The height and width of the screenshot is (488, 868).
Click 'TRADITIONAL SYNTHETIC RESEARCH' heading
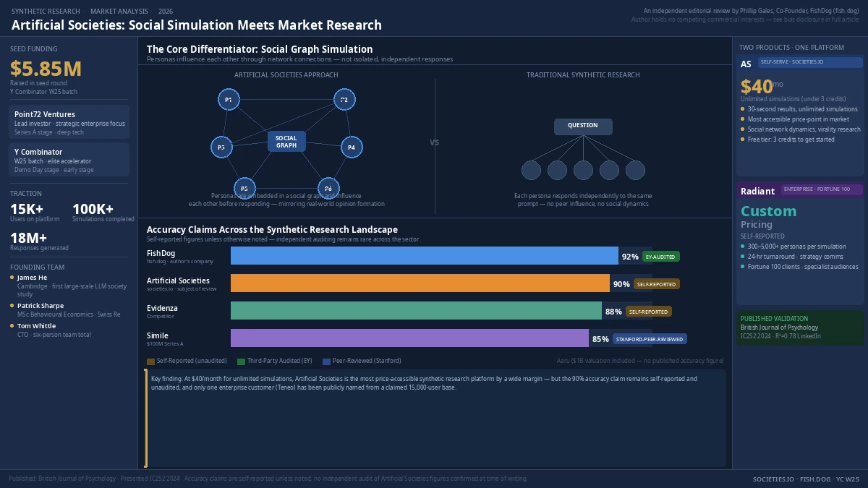(583, 75)
